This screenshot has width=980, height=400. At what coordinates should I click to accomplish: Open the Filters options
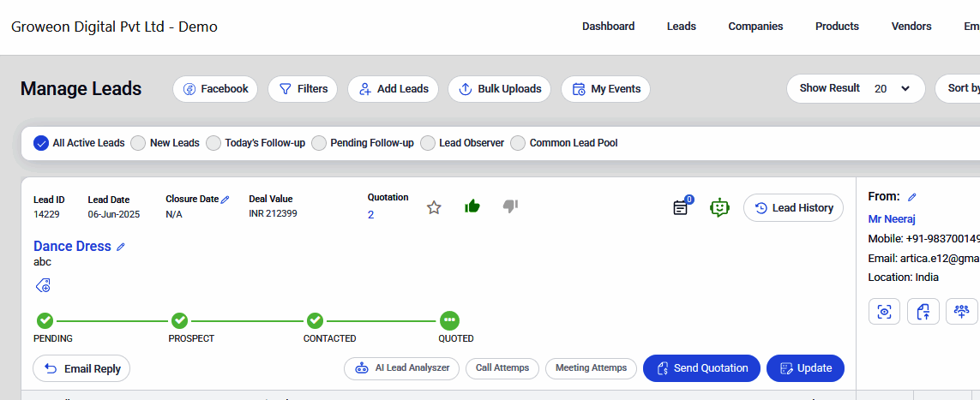pos(303,89)
